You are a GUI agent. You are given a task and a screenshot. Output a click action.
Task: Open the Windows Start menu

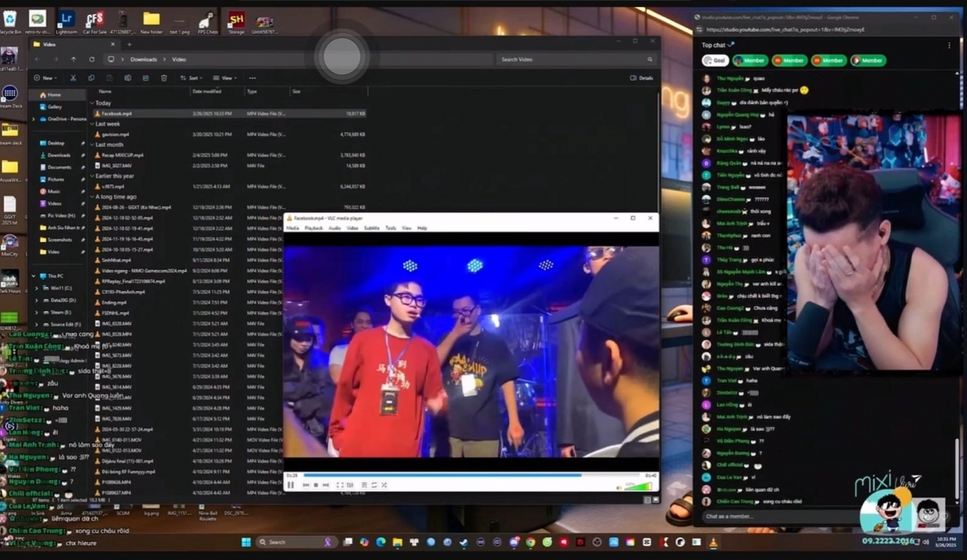[246, 542]
